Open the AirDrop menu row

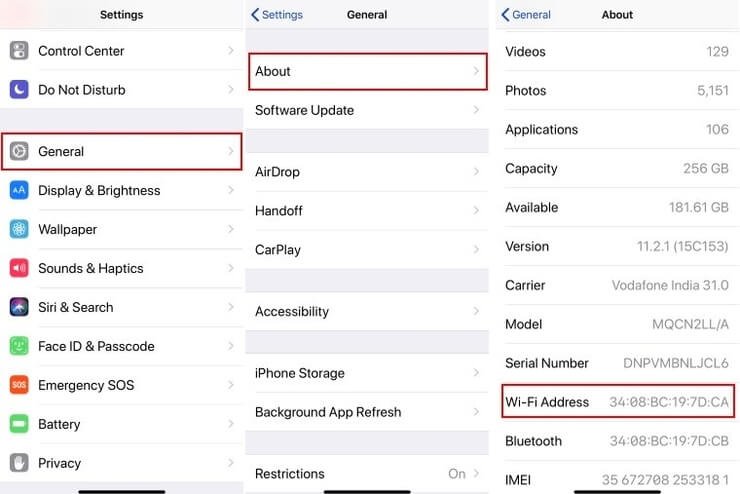coord(367,172)
